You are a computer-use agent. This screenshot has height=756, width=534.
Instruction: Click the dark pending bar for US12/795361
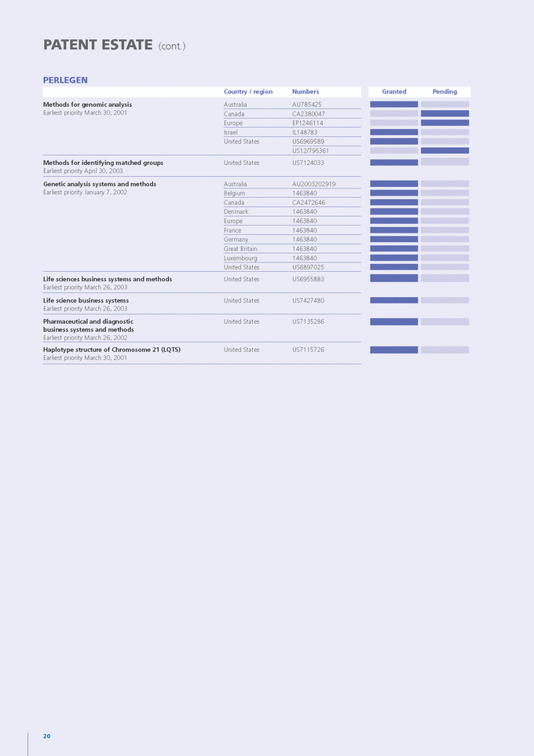(444, 150)
